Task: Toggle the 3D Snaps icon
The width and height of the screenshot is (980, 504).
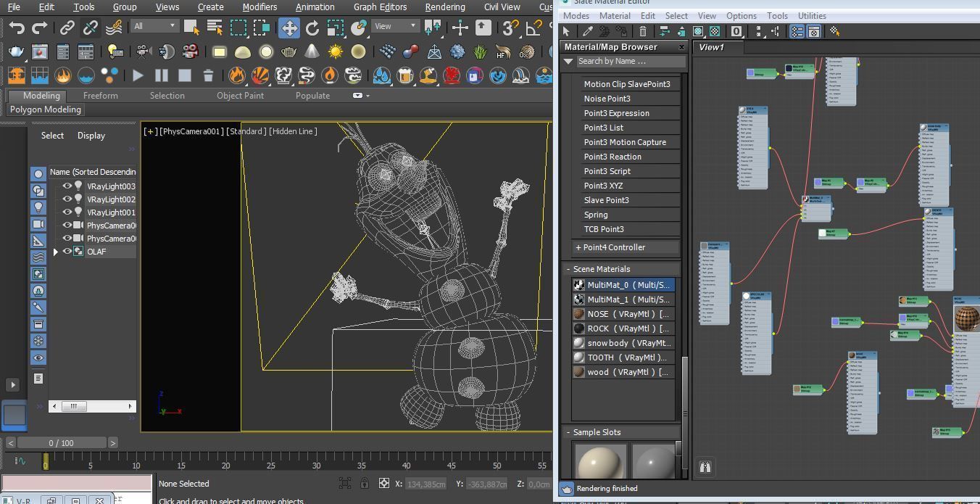Action: tap(510, 28)
